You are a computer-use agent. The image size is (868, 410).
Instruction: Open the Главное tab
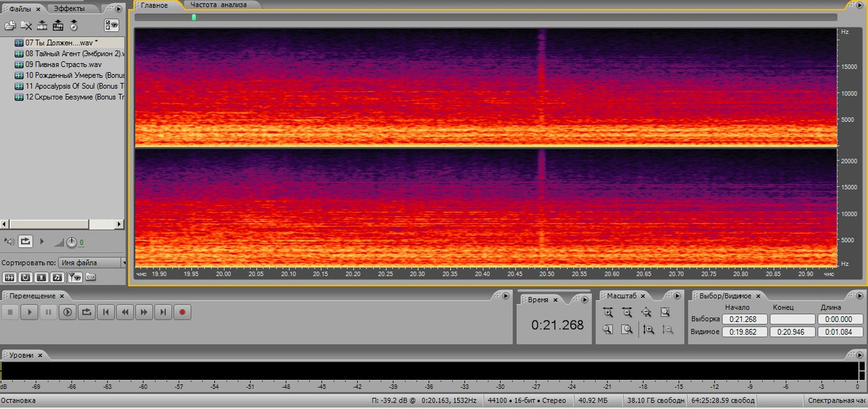154,5
